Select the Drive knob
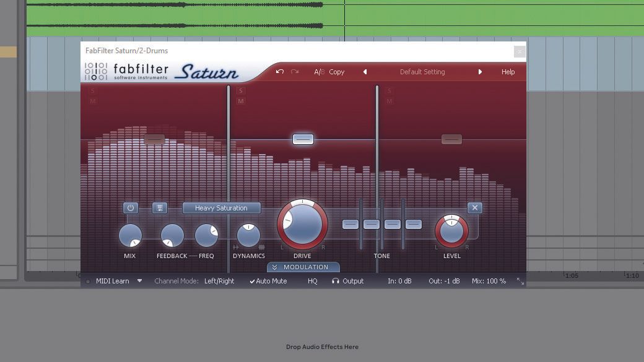 (x=302, y=224)
